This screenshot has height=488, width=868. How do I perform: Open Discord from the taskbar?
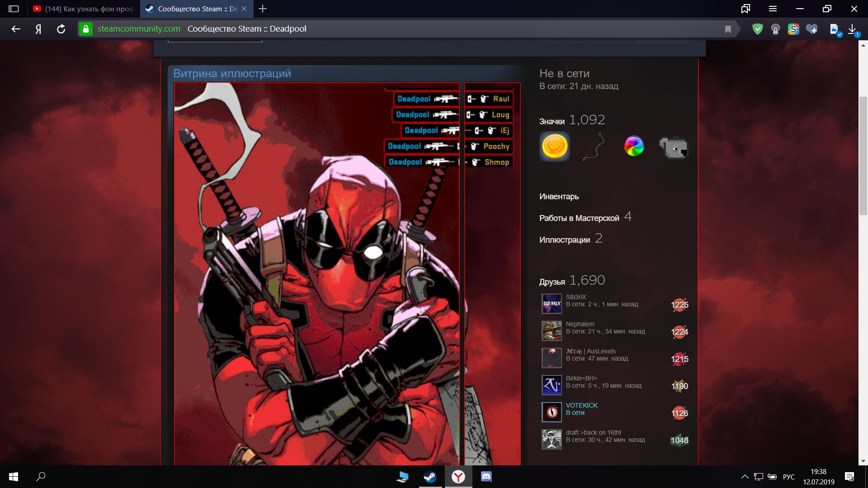[486, 477]
